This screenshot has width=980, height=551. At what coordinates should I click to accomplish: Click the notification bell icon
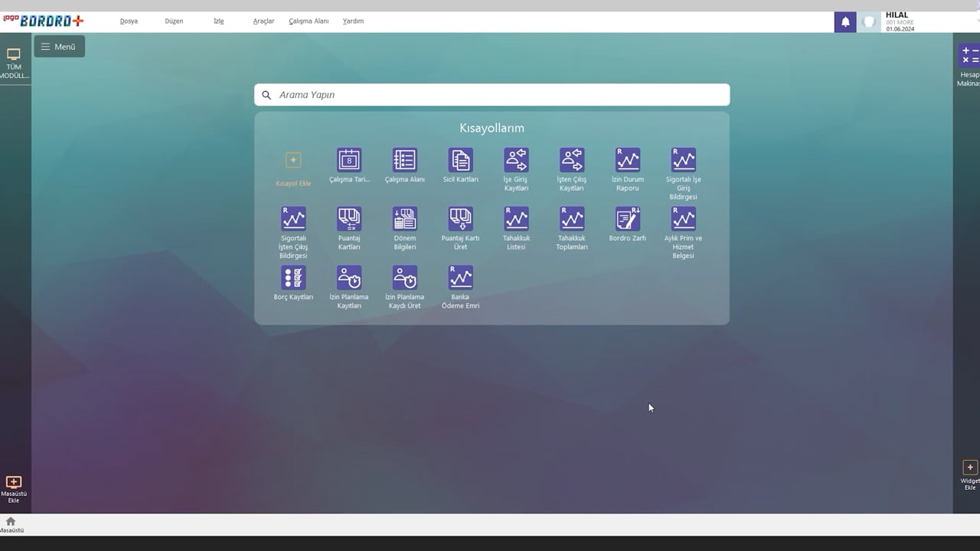pyautogui.click(x=845, y=21)
